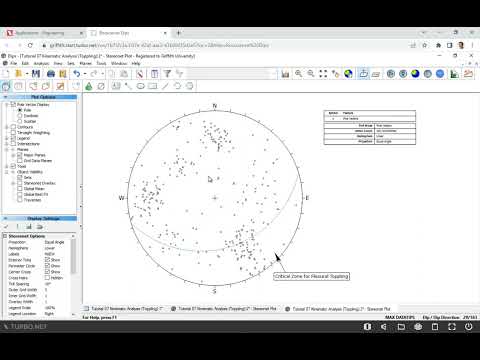480x360 pixels.
Task: Collapse the Stereonet Options section
Action: (x=5, y=236)
